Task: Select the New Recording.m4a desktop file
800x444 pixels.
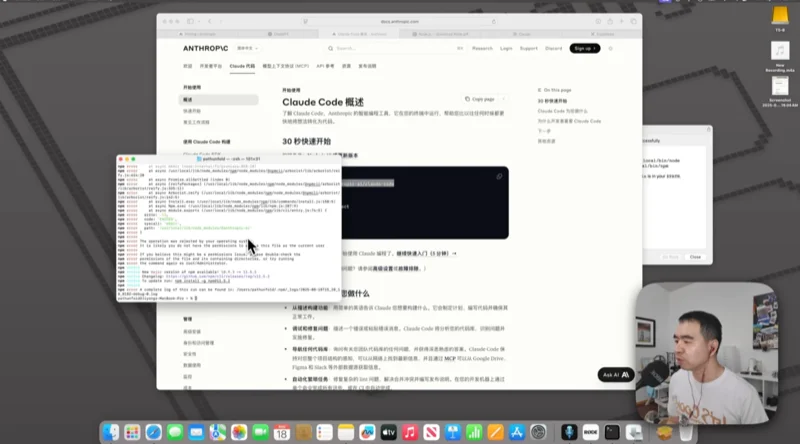Action: coord(780,57)
